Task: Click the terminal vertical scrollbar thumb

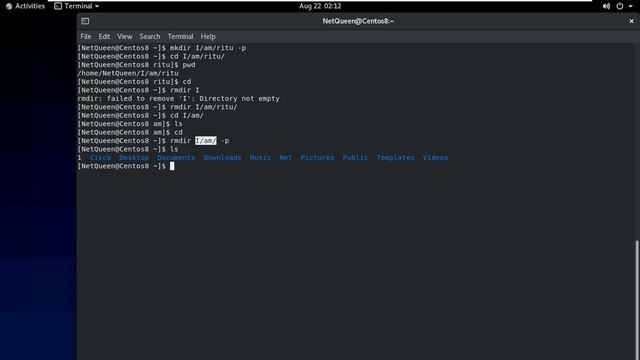Action: (x=637, y=300)
